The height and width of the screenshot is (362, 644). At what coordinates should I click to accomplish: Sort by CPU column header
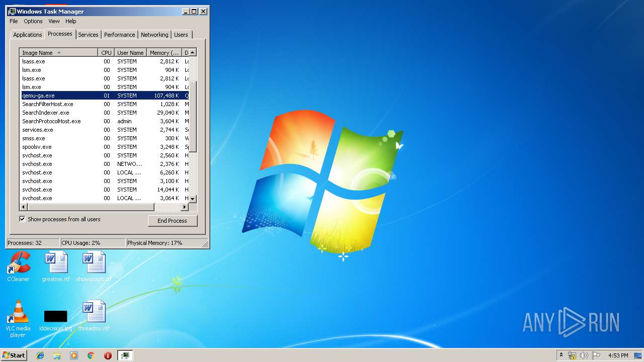pyautogui.click(x=106, y=52)
